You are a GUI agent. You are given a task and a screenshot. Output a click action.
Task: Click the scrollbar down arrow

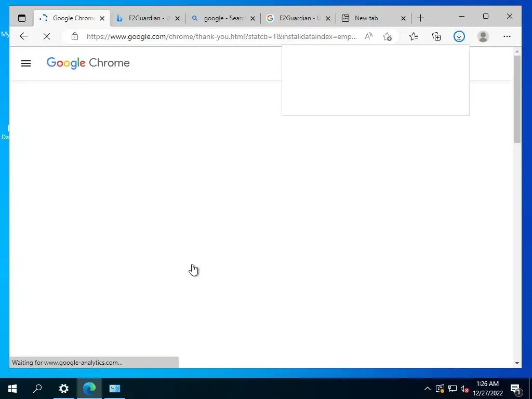point(517,363)
